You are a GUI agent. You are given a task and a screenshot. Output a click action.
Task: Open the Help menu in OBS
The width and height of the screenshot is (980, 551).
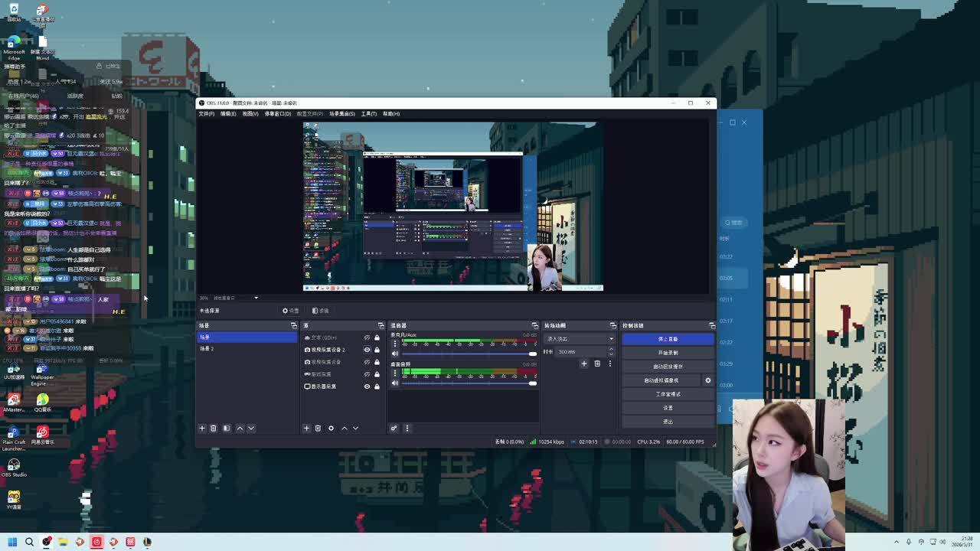click(391, 114)
